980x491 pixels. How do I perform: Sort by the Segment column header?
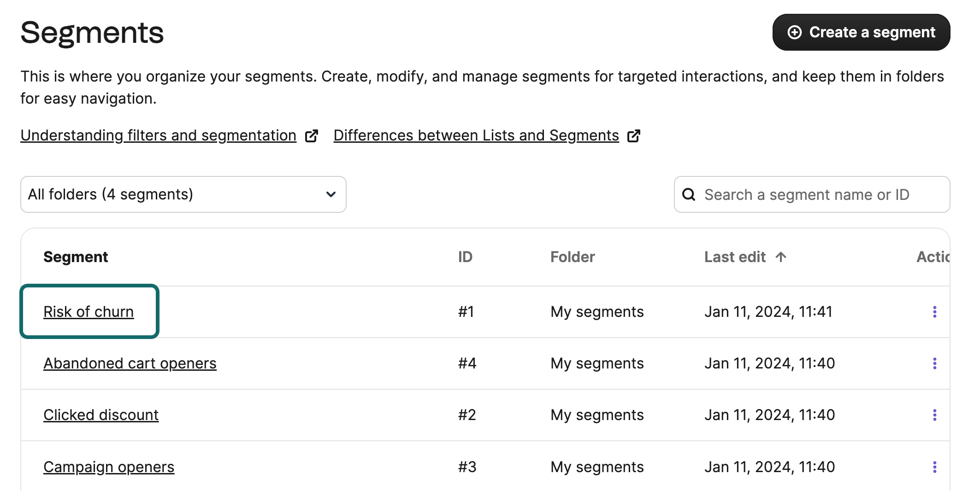pyautogui.click(x=76, y=257)
